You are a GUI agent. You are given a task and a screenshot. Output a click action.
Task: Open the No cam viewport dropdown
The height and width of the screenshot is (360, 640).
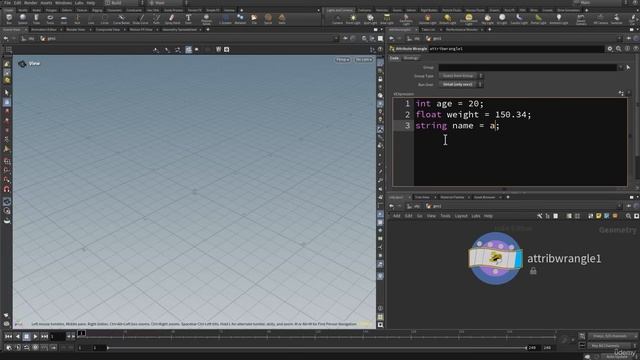(x=363, y=60)
